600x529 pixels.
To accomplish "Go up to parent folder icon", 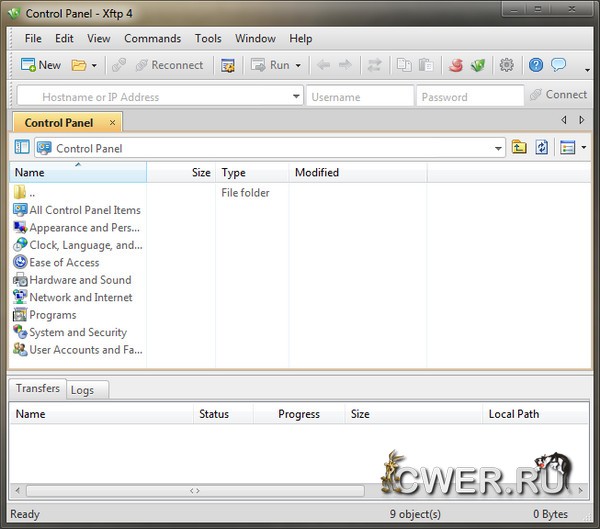I will tap(519, 148).
